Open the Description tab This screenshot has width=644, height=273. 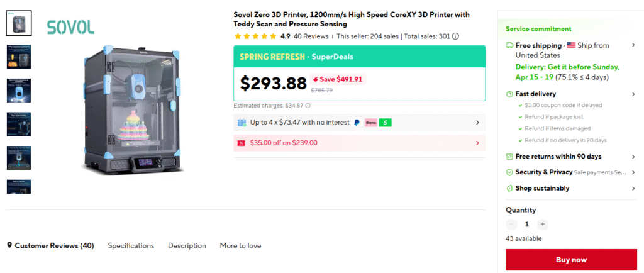click(187, 246)
